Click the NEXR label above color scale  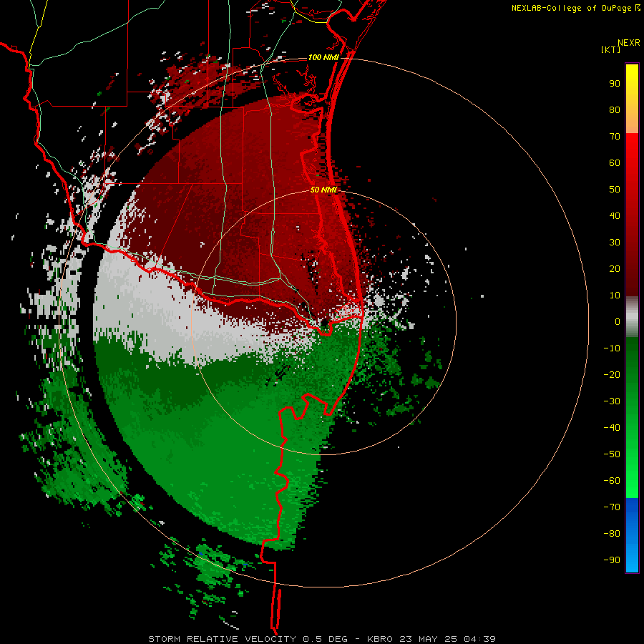coord(628,43)
